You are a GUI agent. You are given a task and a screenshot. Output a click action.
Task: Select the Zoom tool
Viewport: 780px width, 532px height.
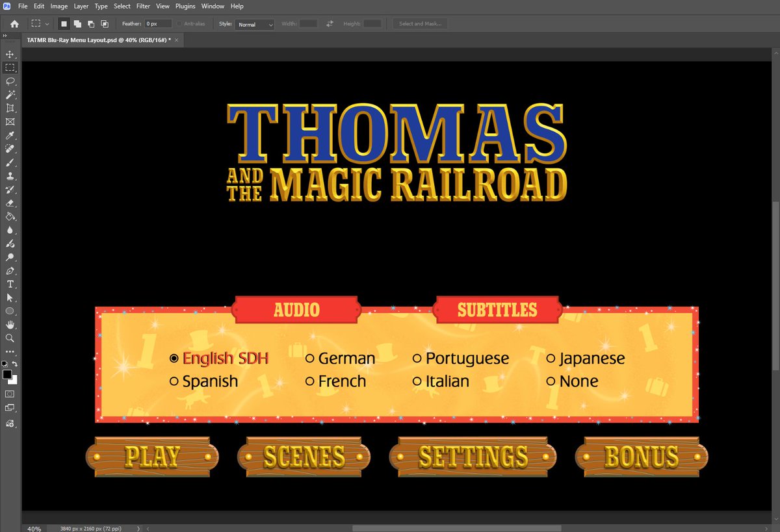tap(10, 338)
